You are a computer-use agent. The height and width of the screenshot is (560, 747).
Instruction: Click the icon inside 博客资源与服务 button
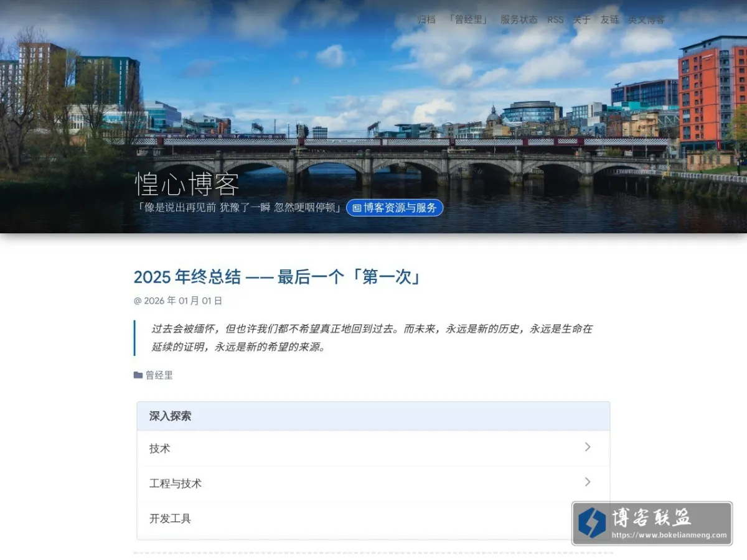pyautogui.click(x=357, y=208)
